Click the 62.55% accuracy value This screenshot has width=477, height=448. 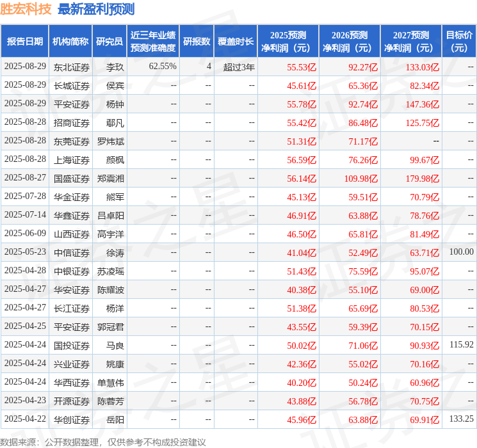click(163, 67)
